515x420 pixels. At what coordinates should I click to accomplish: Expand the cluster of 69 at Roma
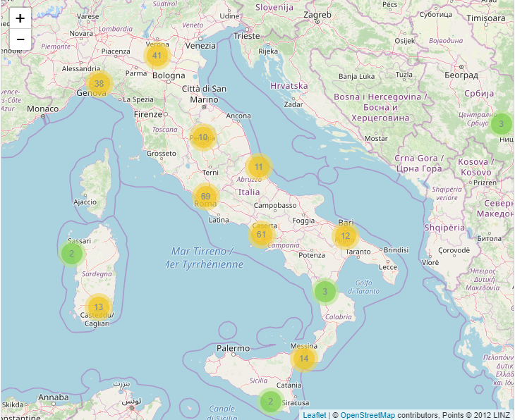(x=205, y=196)
